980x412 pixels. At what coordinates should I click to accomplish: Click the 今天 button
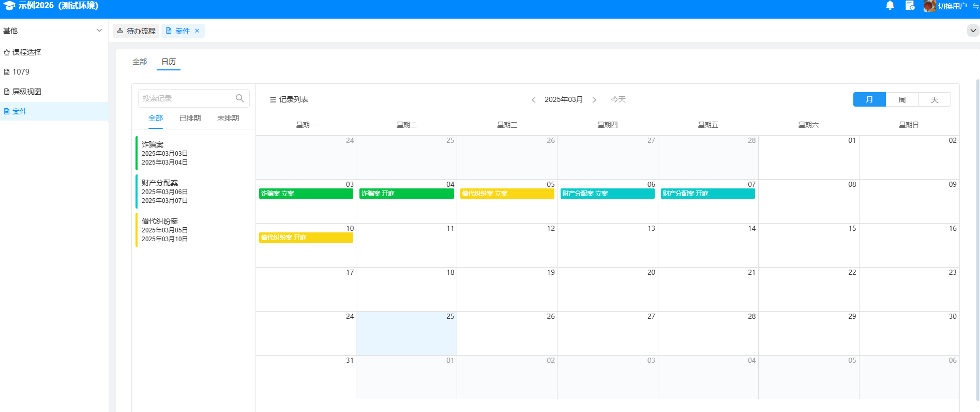618,99
